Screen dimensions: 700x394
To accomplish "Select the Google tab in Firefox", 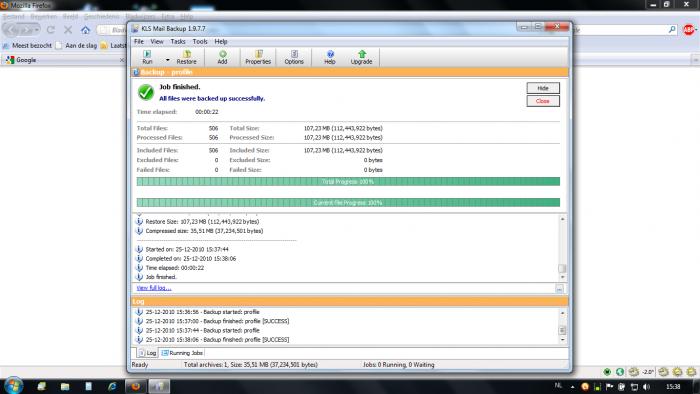I will 65,60.
